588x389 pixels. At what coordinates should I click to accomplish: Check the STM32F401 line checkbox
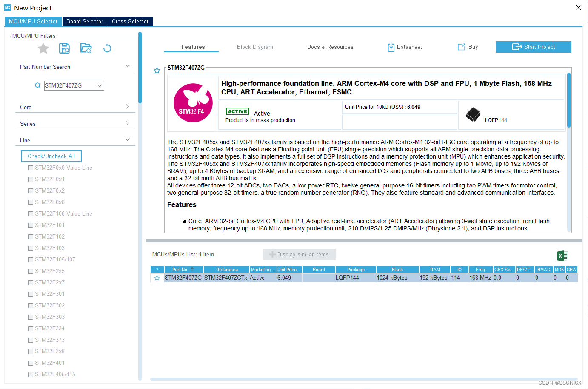click(31, 363)
